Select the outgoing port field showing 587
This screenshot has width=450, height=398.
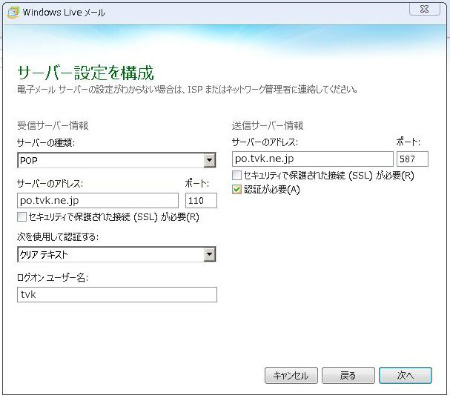click(x=412, y=159)
